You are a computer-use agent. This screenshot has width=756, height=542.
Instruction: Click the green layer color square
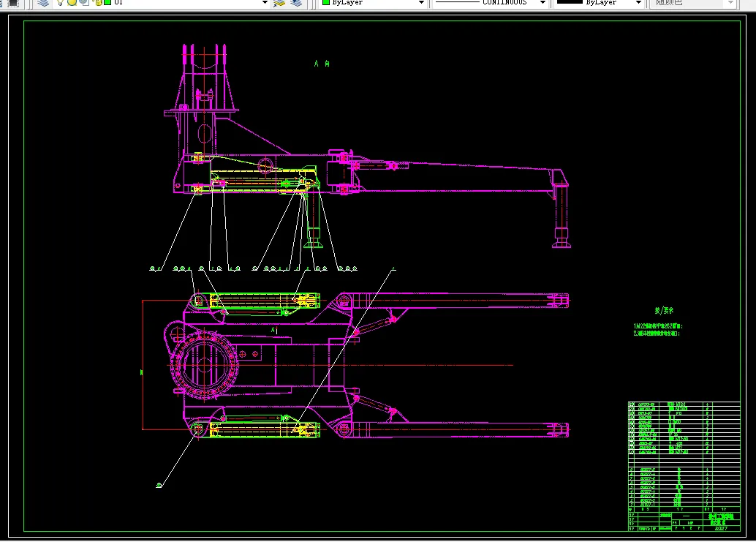tap(107, 3)
